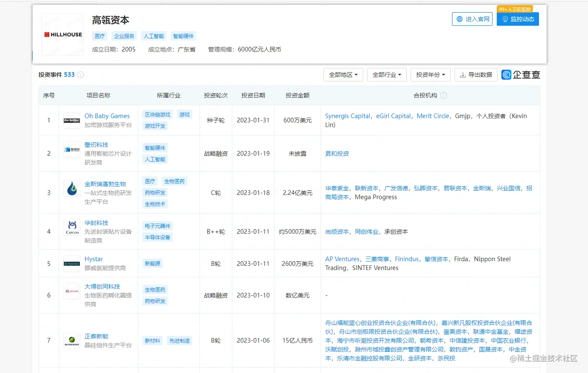Open the 正泰新能 project link
Screen dimensions: 588x373
pos(96,336)
